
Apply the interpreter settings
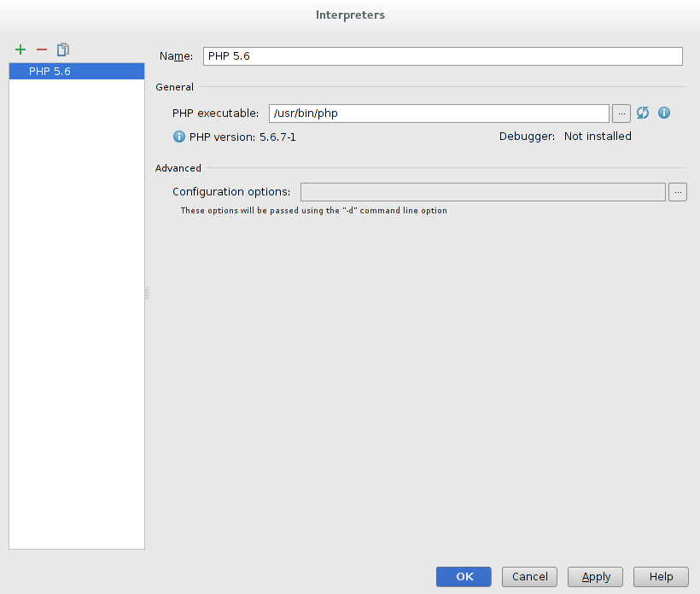596,577
